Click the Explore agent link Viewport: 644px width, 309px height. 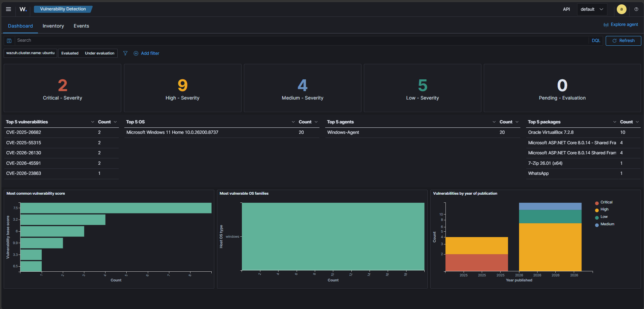[x=621, y=25]
